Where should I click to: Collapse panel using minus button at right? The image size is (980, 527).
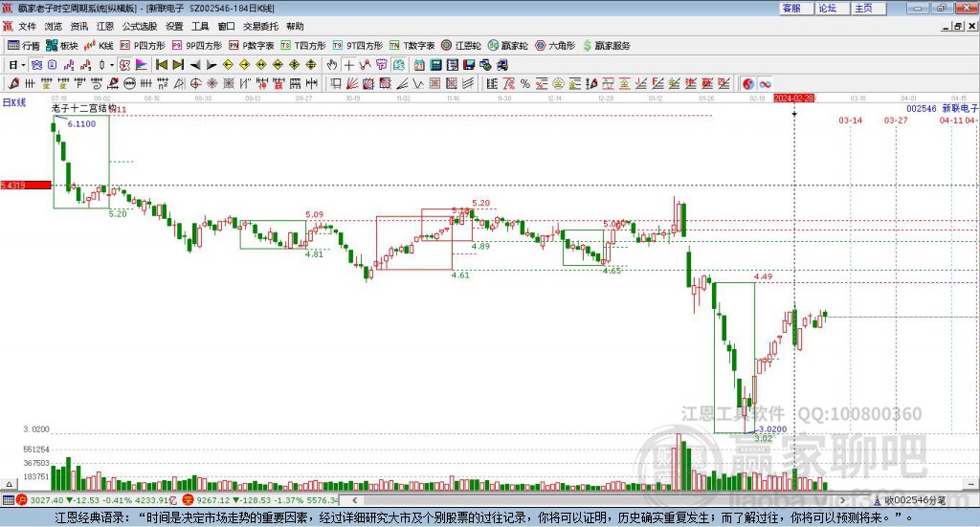tap(970, 484)
